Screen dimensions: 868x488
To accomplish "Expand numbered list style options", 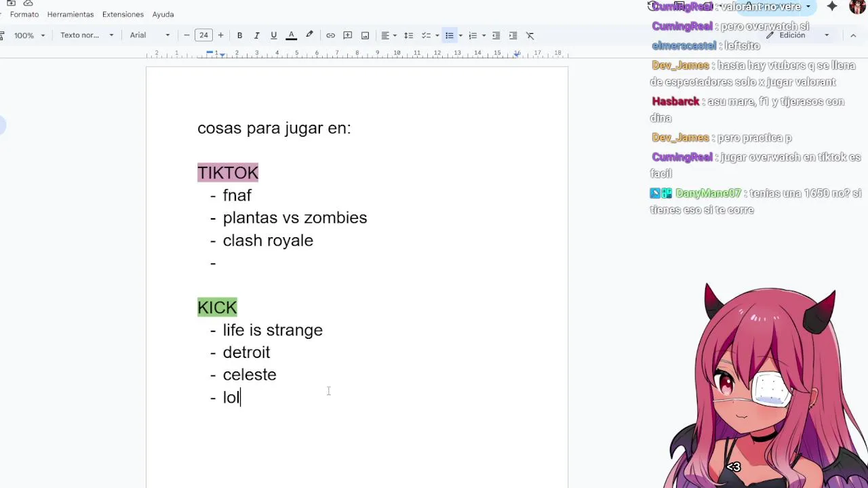I will (x=484, y=35).
